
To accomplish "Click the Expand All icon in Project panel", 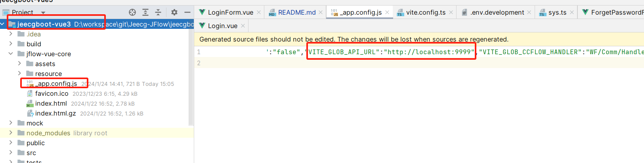I will [x=145, y=12].
